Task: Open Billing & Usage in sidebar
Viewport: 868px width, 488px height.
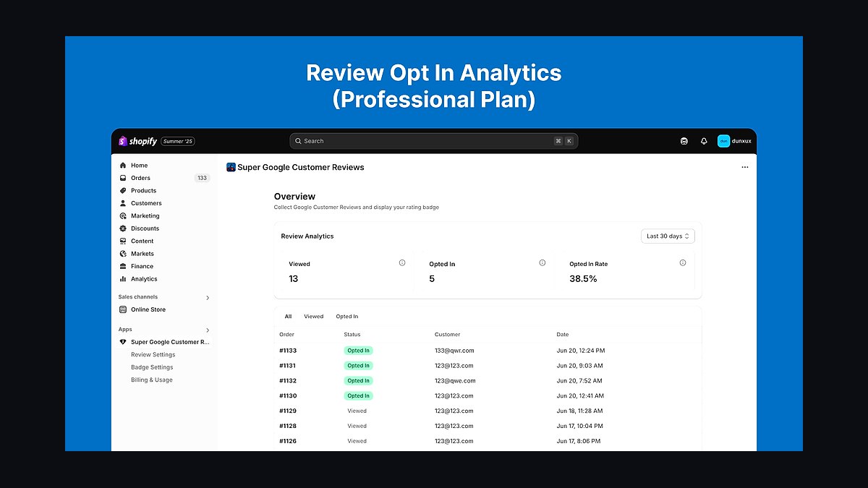Action: coord(152,380)
